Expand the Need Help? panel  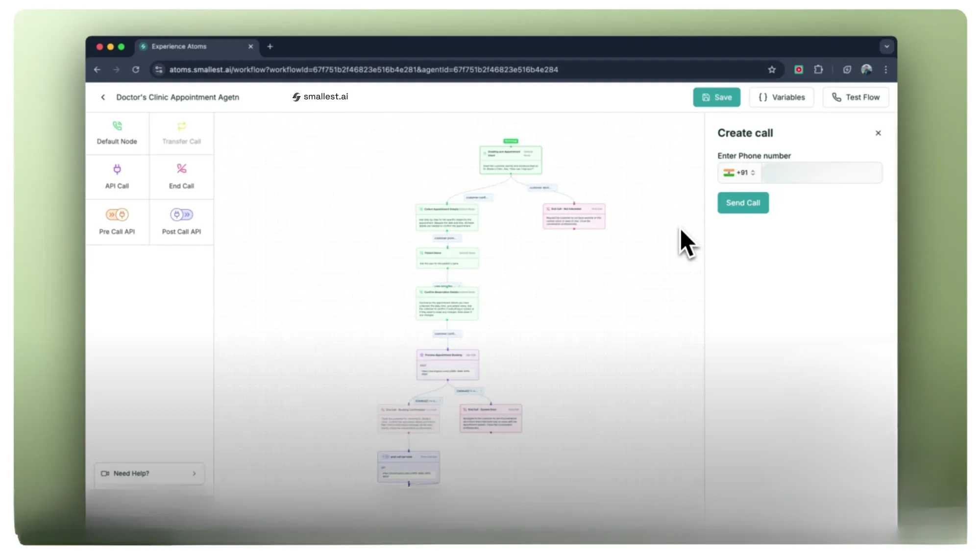[149, 474]
